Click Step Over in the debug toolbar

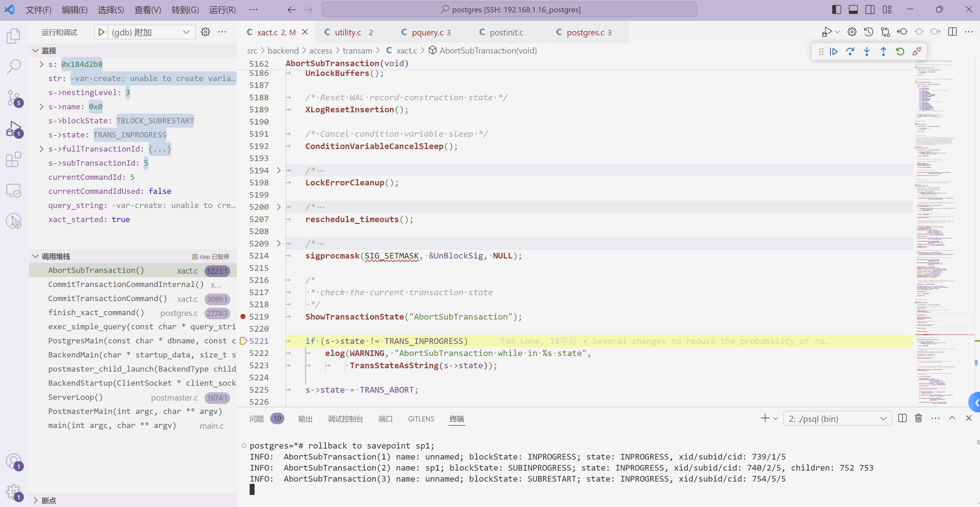[850, 52]
